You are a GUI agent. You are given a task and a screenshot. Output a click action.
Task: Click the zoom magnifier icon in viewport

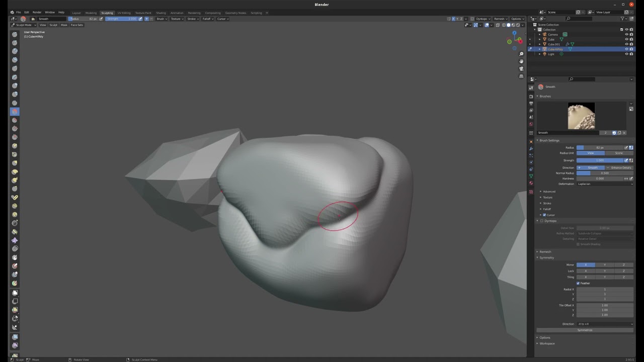(521, 54)
